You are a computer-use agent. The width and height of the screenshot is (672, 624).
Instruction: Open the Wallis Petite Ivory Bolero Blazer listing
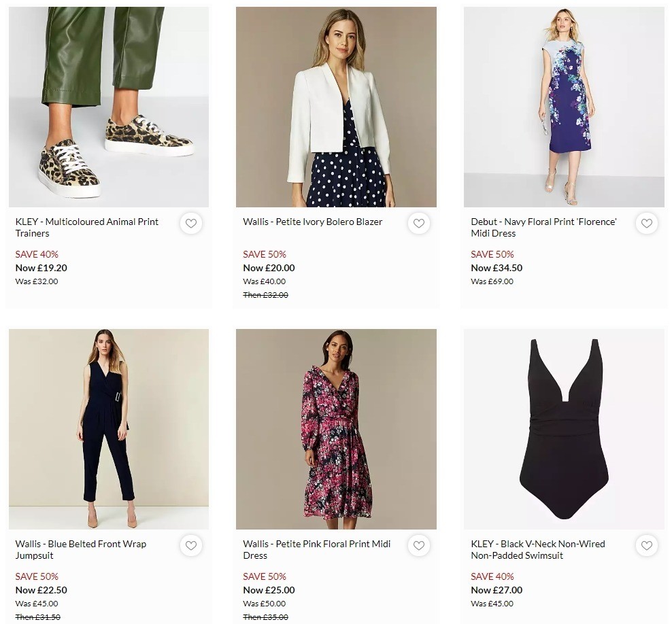click(x=313, y=222)
